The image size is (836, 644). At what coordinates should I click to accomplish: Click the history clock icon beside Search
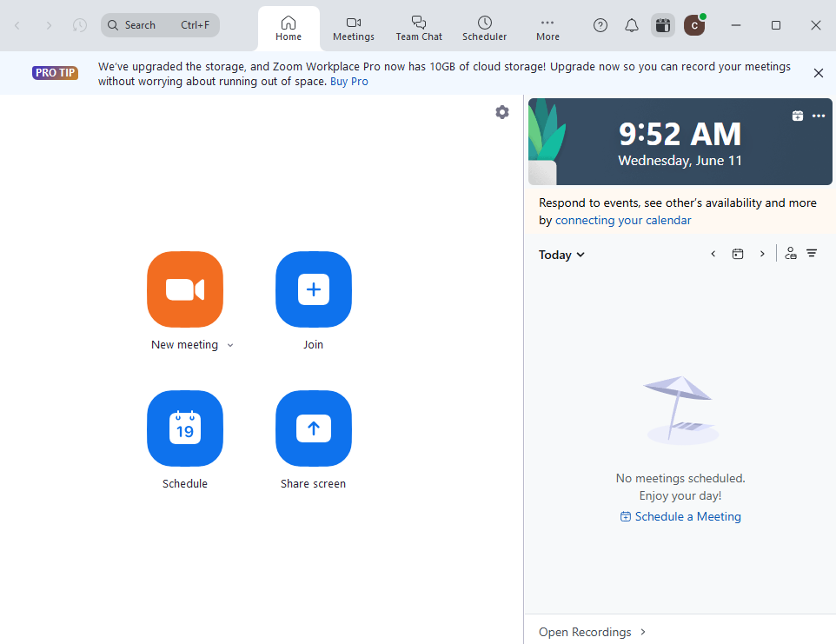pyautogui.click(x=80, y=25)
